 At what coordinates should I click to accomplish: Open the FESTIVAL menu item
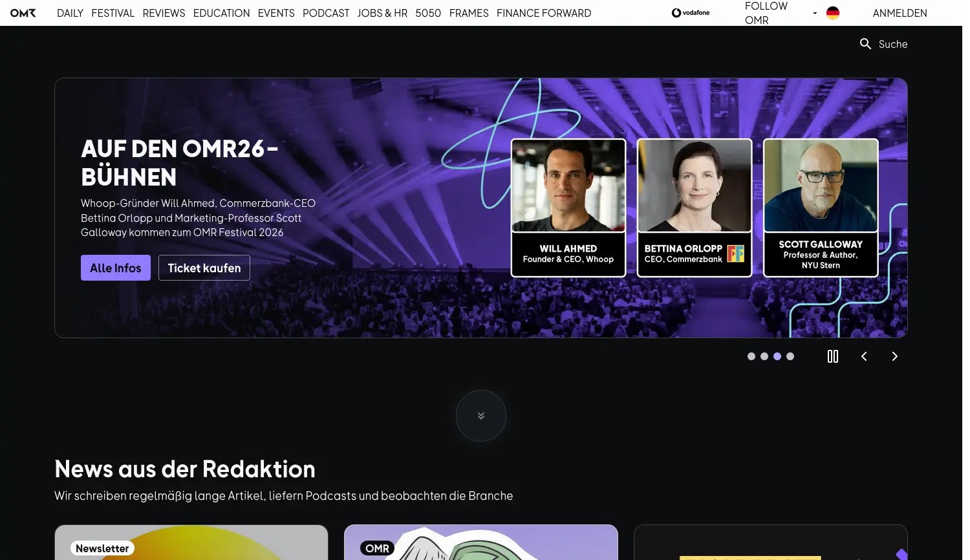pos(113,13)
